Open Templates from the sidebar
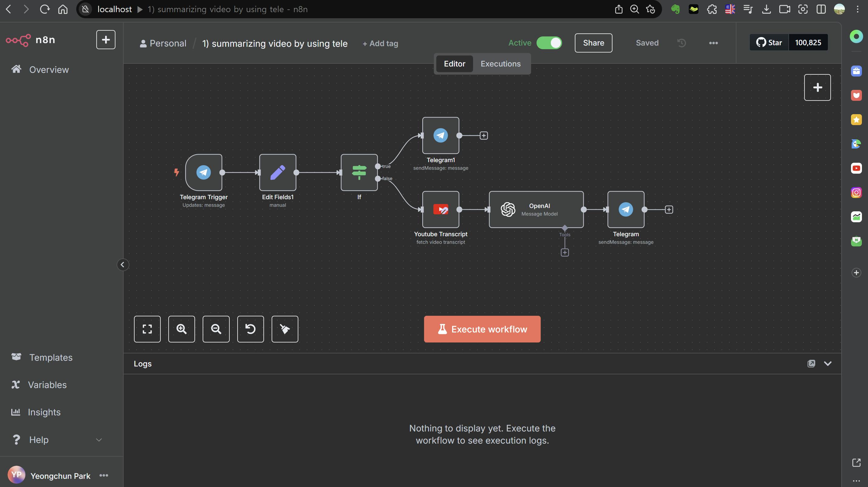Screen dimensions: 868x487 tap(50, 357)
